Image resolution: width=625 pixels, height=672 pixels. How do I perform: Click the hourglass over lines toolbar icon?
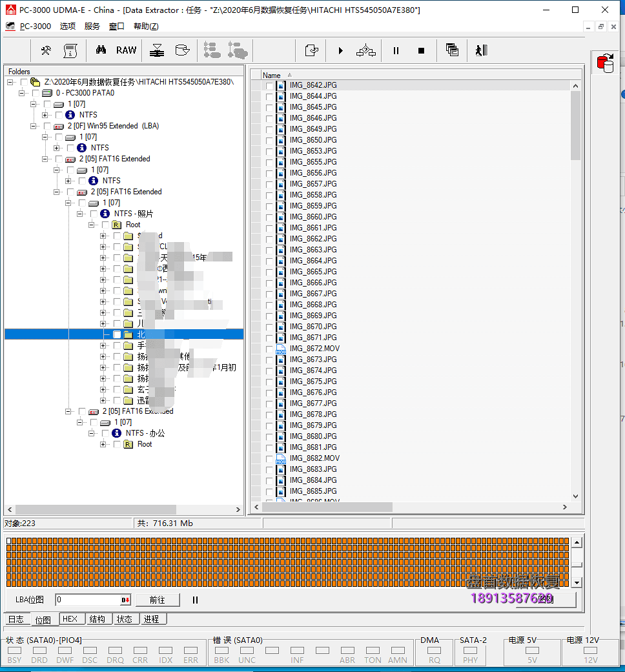[x=157, y=50]
